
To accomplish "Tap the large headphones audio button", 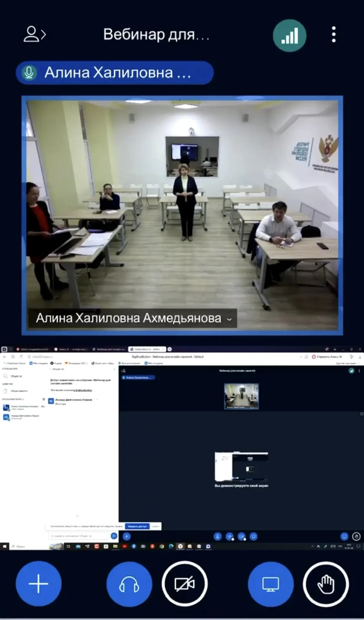I will [129, 584].
